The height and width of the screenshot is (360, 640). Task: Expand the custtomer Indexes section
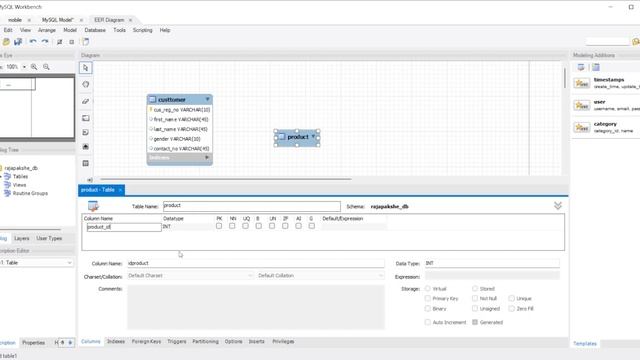[207, 158]
